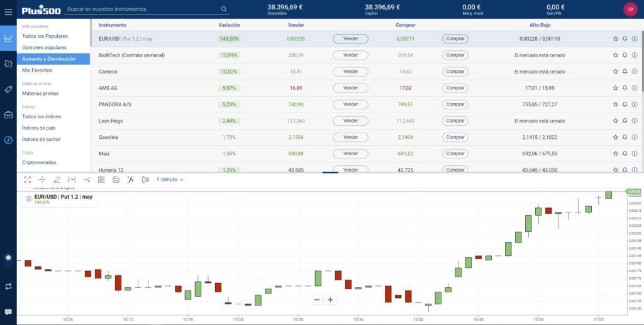This screenshot has width=644, height=325.
Task: Open info icon for Maíz
Action: [x=635, y=153]
